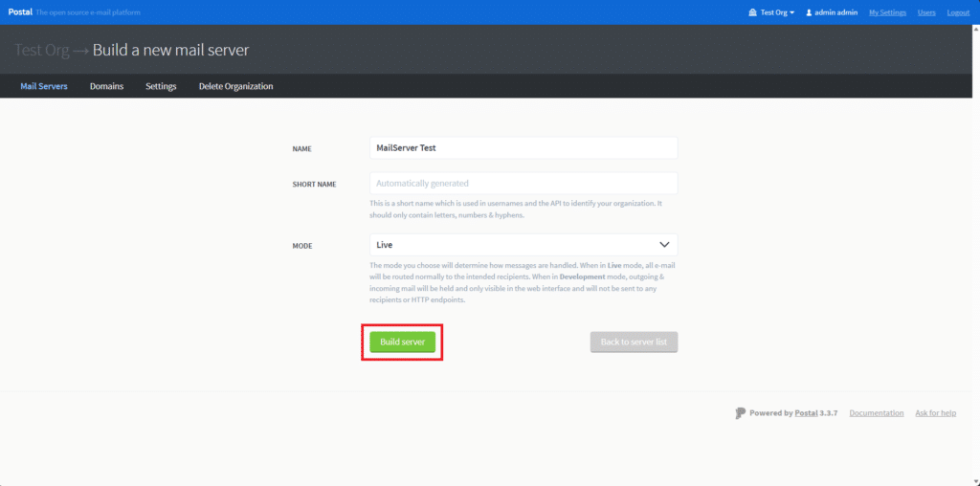The width and height of the screenshot is (980, 486).
Task: Open My Settings link
Action: (x=887, y=12)
